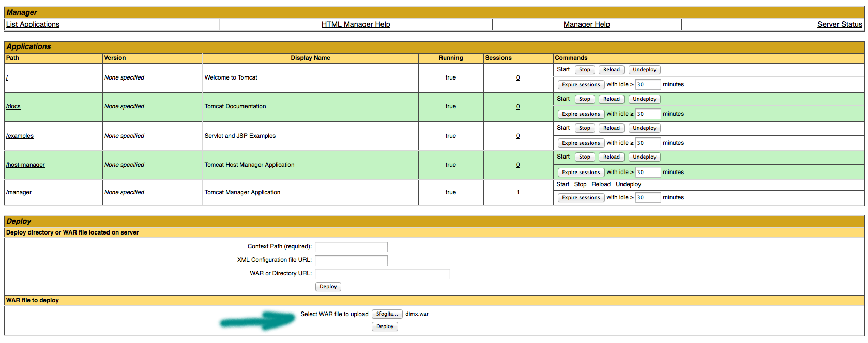868x343 pixels.
Task: Click "Tomcat Manager Application" display name
Action: click(242, 192)
